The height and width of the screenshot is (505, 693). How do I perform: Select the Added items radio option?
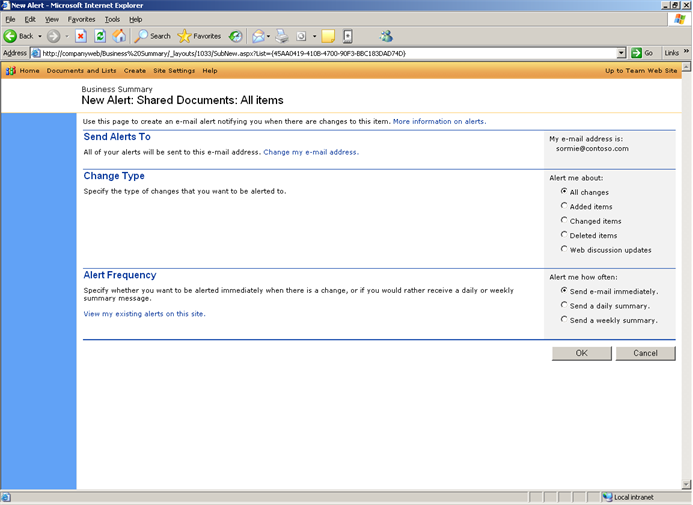564,206
